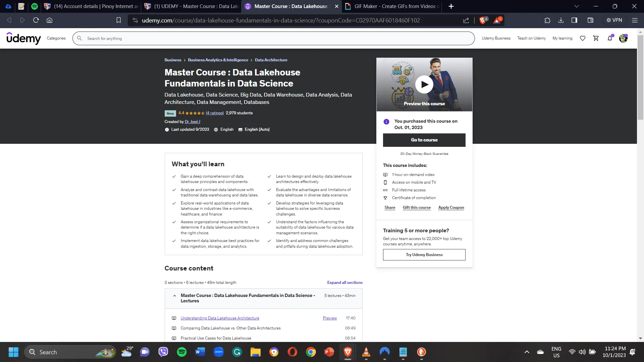This screenshot has height=362, width=644.
Task: Click the Data Architecture breadcrumb
Action: pos(271,60)
